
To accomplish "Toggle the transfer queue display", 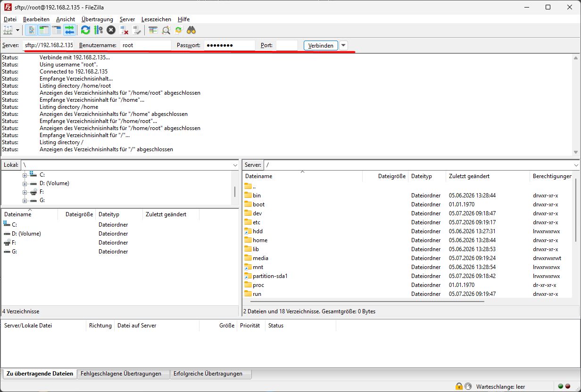I will 70,30.
